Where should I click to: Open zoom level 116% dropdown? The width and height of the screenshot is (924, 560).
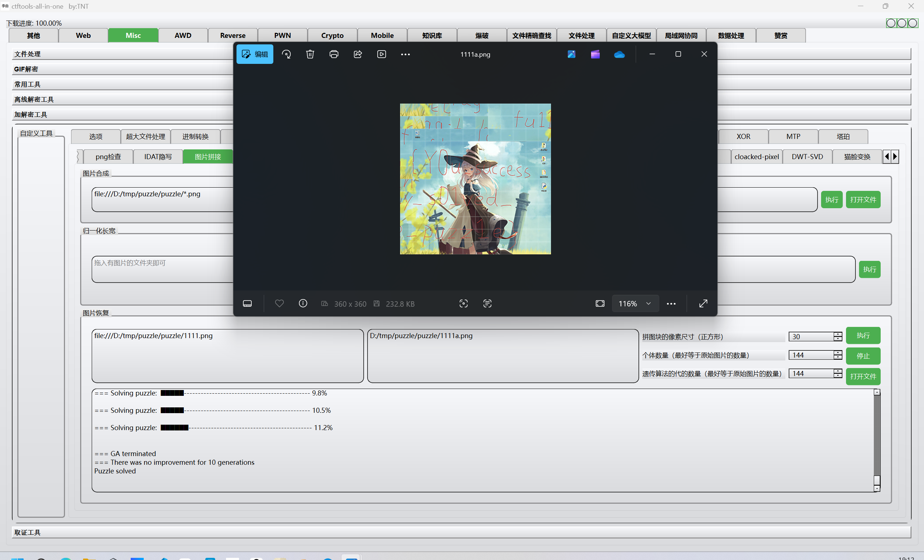pyautogui.click(x=635, y=303)
